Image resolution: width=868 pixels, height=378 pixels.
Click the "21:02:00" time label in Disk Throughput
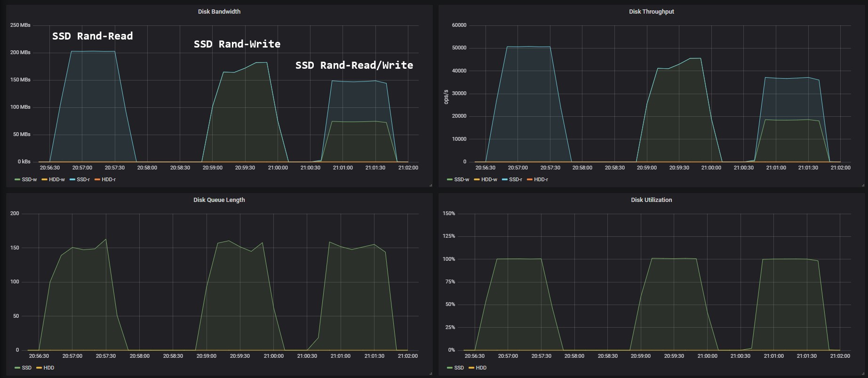tap(841, 168)
